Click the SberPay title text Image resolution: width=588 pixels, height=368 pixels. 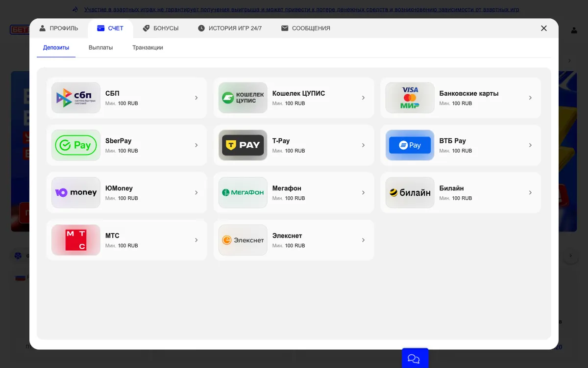(x=119, y=141)
